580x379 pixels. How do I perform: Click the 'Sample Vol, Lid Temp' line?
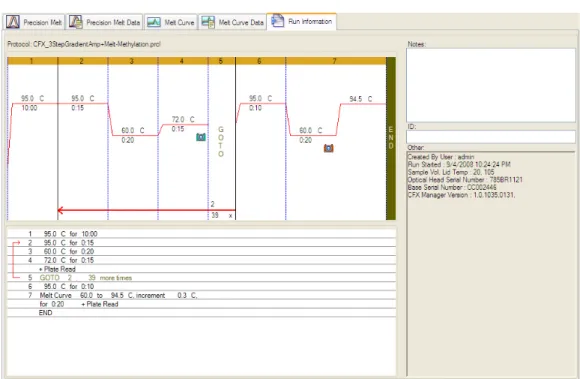[451, 172]
